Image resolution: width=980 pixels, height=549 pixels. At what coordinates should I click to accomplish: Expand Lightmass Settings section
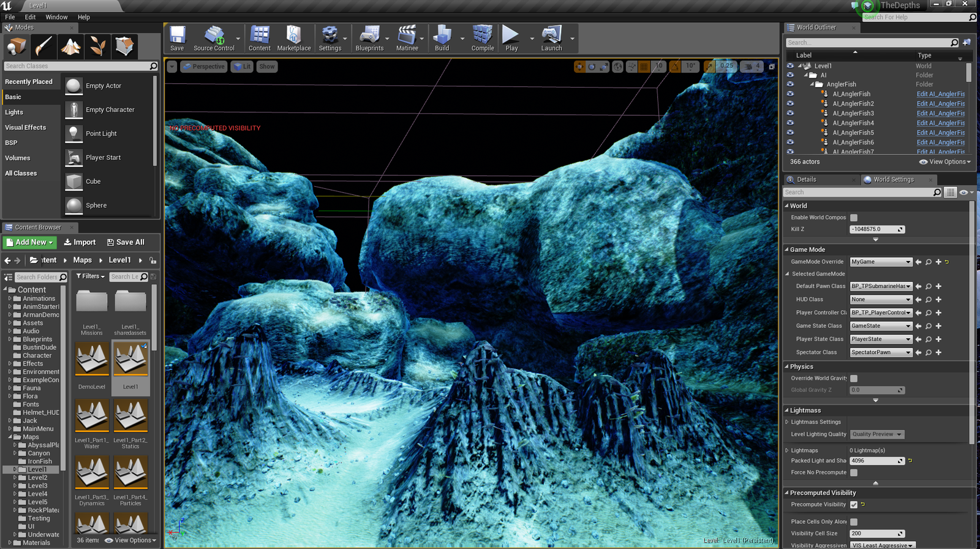click(x=787, y=422)
